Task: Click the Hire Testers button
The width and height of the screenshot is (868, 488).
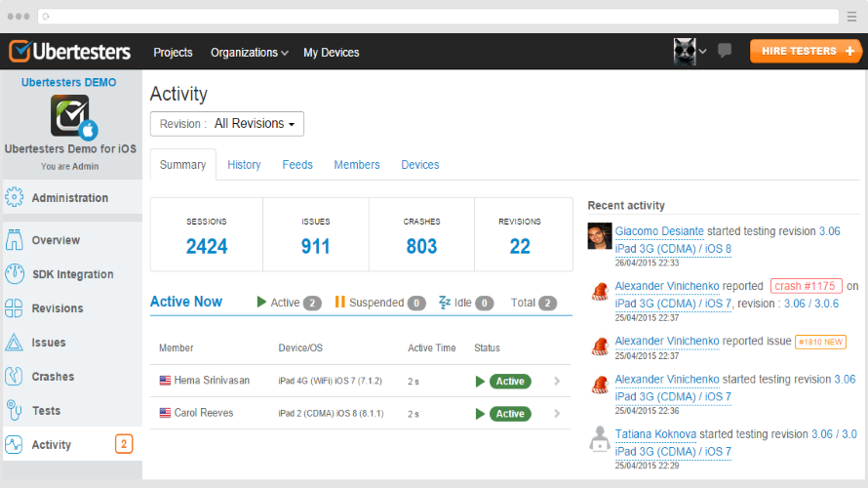Action: pos(806,51)
